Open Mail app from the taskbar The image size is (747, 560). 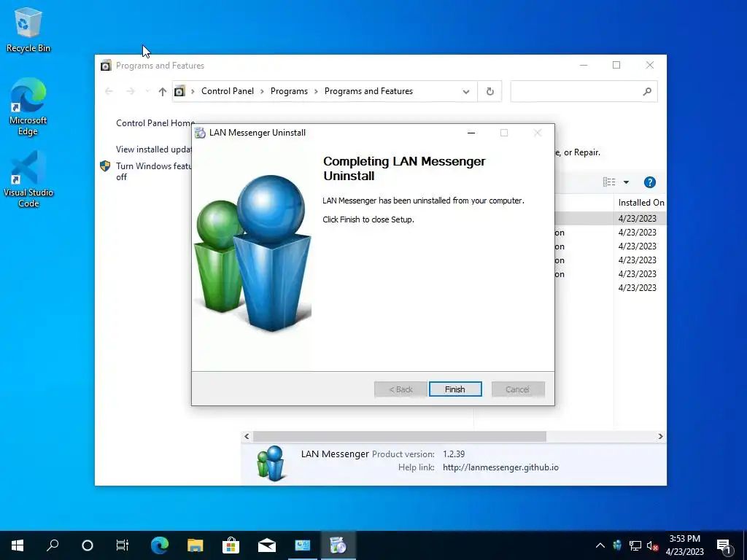pyautogui.click(x=267, y=545)
